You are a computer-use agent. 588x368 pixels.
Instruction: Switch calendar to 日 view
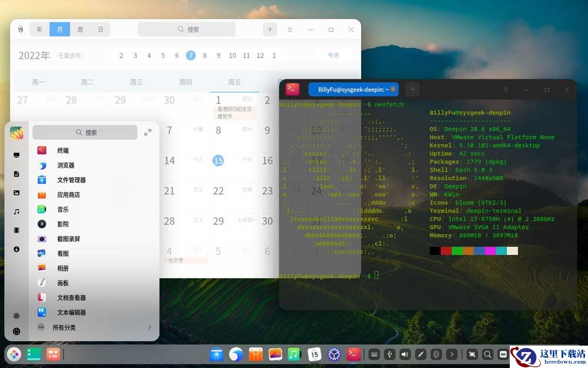pos(100,29)
